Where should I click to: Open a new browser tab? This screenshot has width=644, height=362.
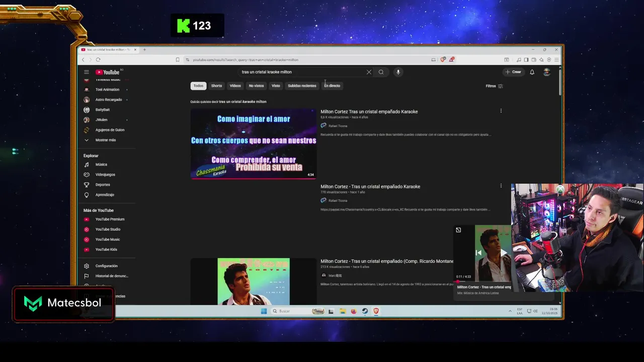pos(144,49)
